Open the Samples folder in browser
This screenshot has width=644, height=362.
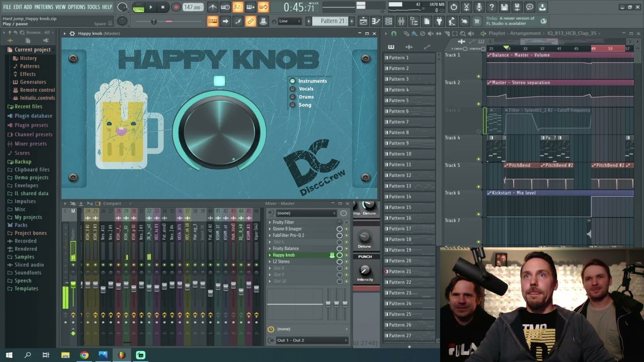coord(24,257)
